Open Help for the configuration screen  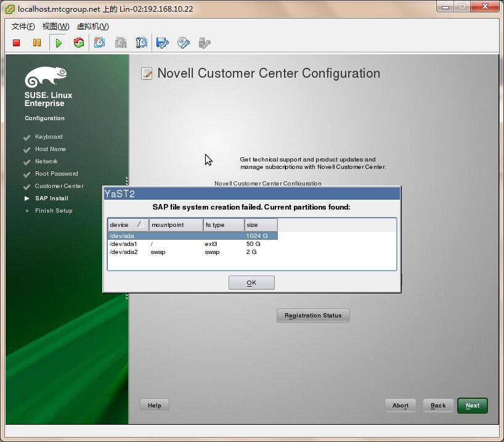[154, 406]
